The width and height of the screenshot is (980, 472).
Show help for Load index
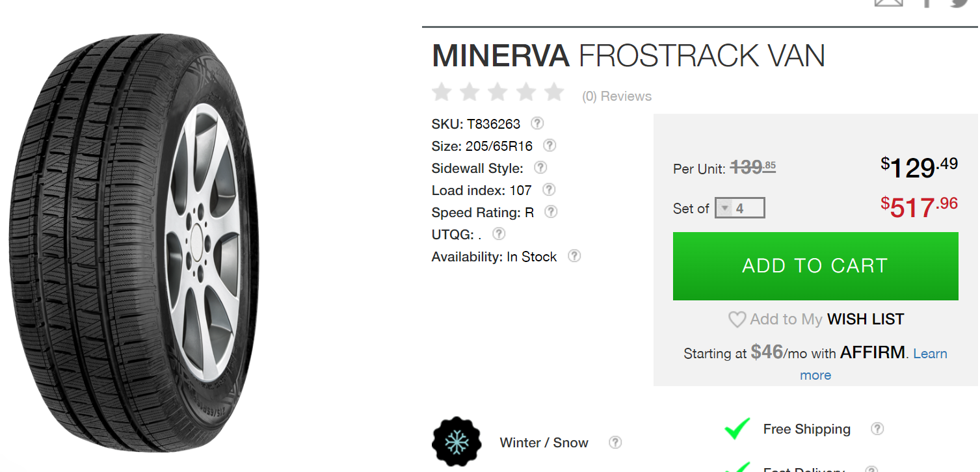coord(549,190)
